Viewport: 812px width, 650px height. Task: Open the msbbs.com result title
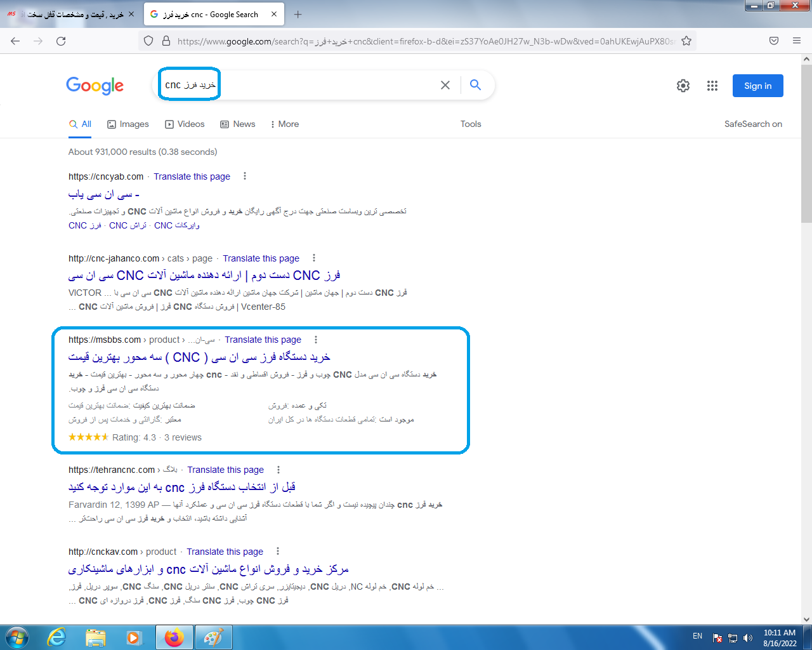click(x=199, y=357)
